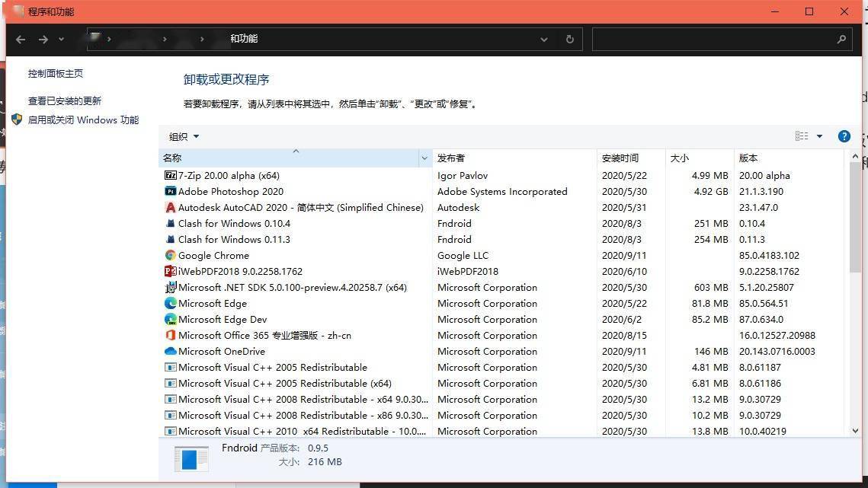Select Microsoft Visual C++ 2005 Redistributable name
The image size is (868, 488).
(x=272, y=368)
